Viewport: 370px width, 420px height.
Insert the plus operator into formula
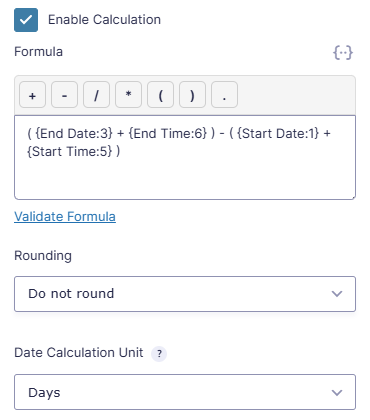tap(32, 95)
